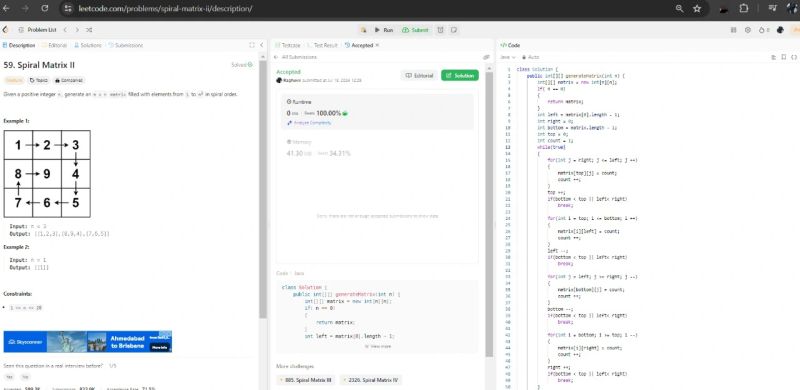
Task: Go to the next problem arrow
Action: point(77,30)
